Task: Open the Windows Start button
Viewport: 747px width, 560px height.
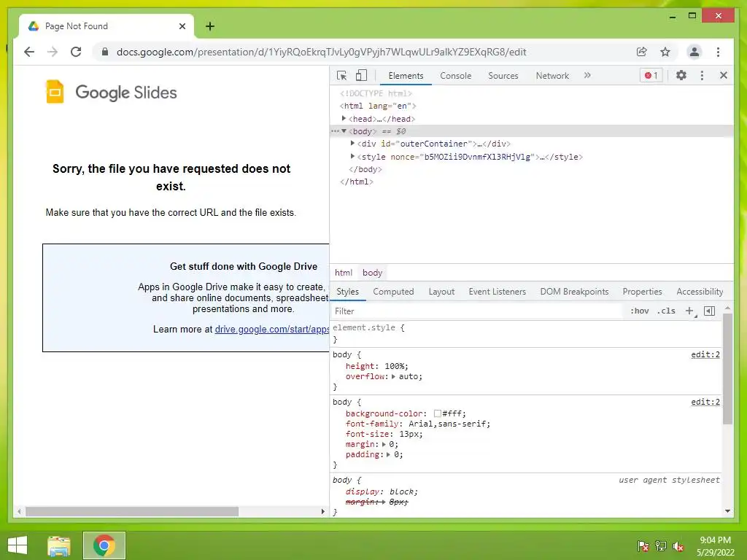Action: [x=18, y=545]
